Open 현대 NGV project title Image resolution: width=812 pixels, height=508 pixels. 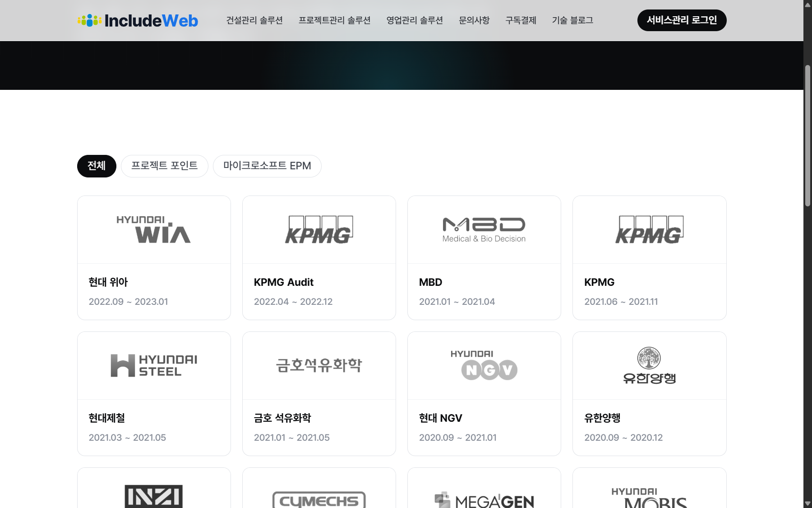441,418
